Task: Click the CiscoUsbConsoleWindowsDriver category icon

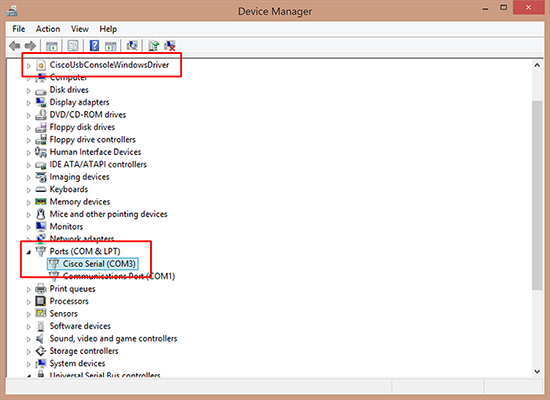Action: [41, 65]
